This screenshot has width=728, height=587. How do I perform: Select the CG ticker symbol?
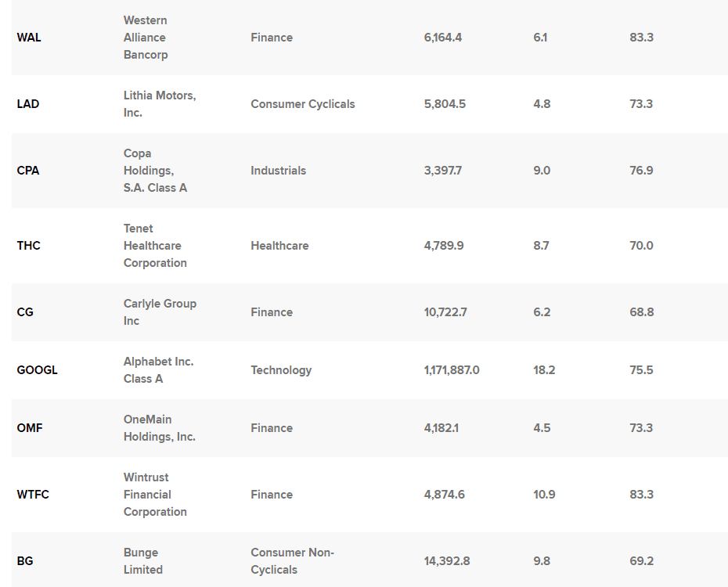25,312
